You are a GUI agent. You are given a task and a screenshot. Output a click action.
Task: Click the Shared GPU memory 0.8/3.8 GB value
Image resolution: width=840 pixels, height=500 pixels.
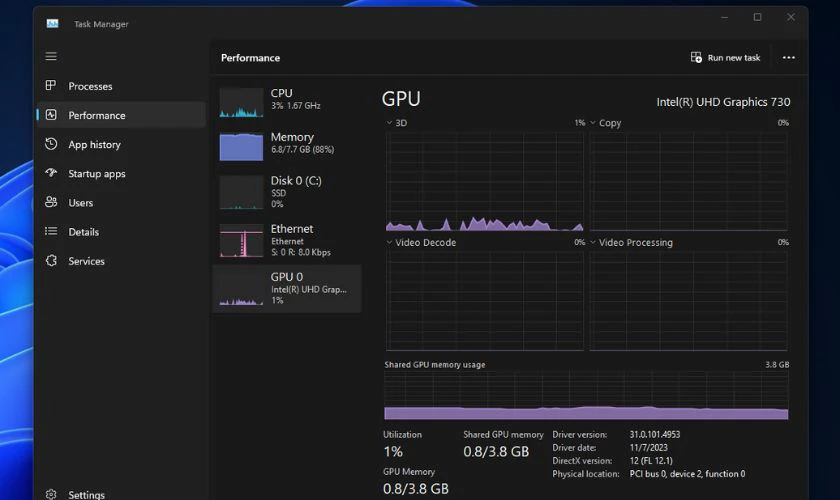pyautogui.click(x=496, y=452)
